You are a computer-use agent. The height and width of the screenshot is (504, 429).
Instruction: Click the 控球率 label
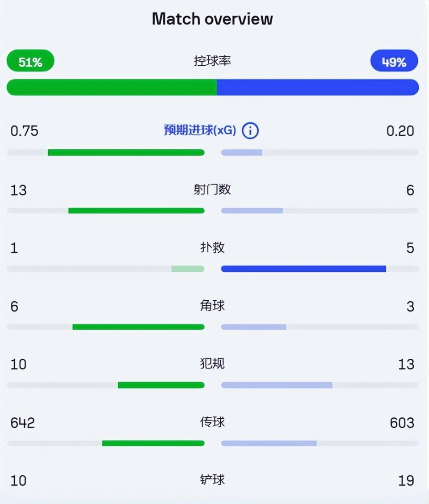(x=212, y=61)
